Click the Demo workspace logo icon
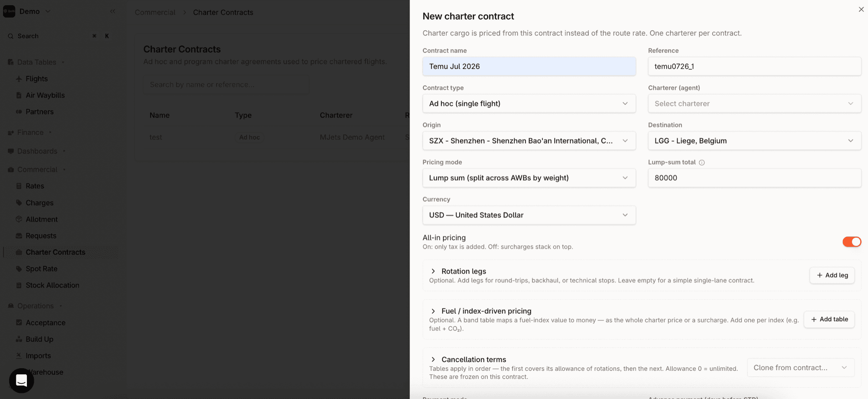Viewport: 868px width, 399px height. pyautogui.click(x=9, y=11)
